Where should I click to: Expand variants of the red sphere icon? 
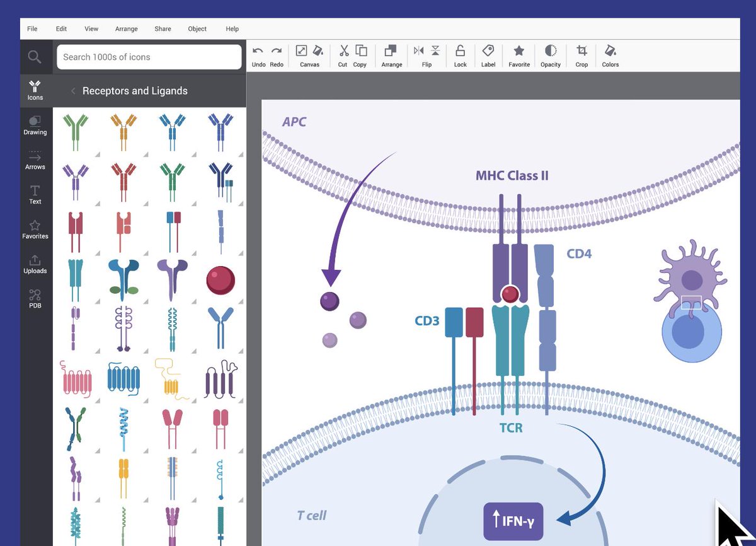(x=241, y=303)
